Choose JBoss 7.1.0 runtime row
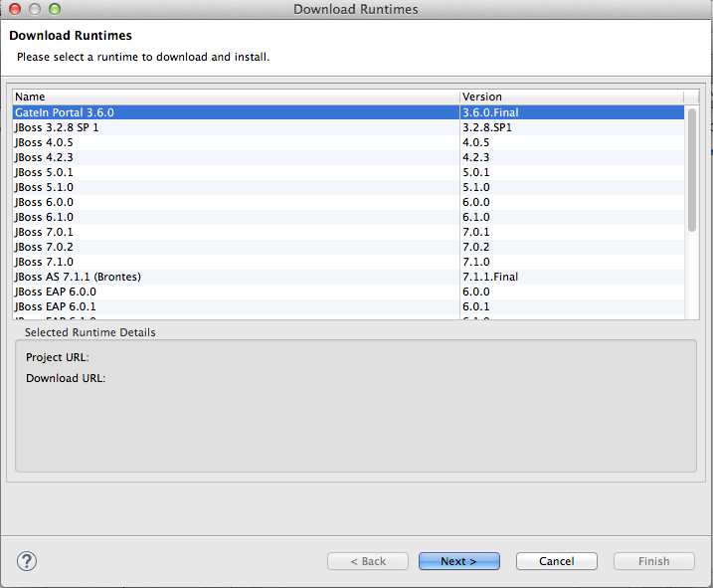Viewport: 713px width, 588px height. coord(348,262)
